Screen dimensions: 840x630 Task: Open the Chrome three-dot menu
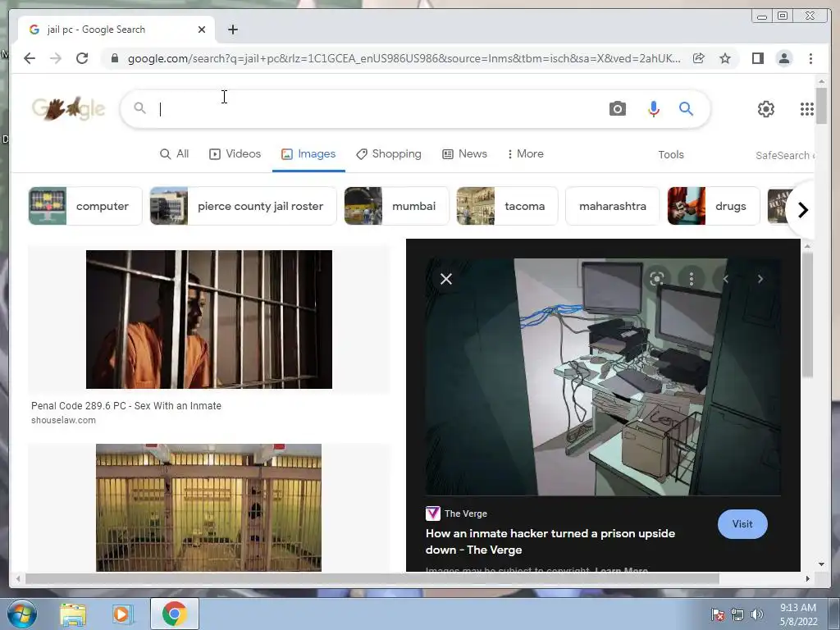point(810,58)
